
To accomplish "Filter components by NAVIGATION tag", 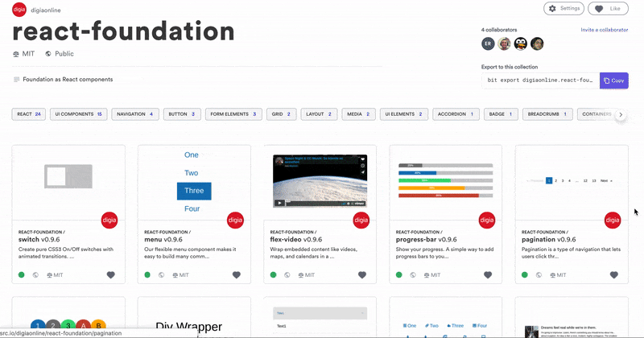I will pyautogui.click(x=134, y=114).
